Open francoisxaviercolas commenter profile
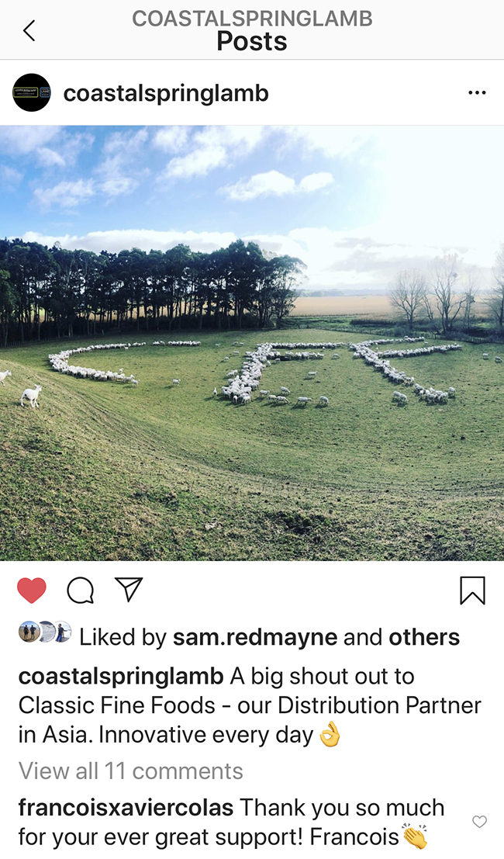 (126, 808)
